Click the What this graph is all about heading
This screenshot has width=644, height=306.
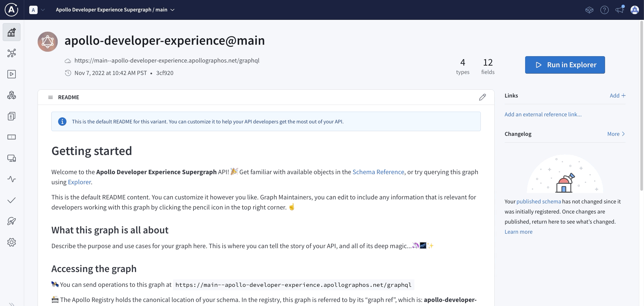pos(110,230)
